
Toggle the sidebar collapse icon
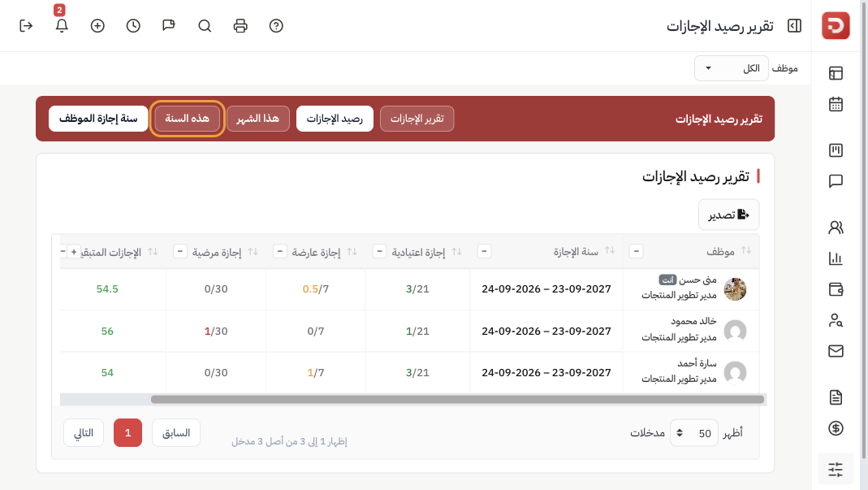tap(794, 26)
